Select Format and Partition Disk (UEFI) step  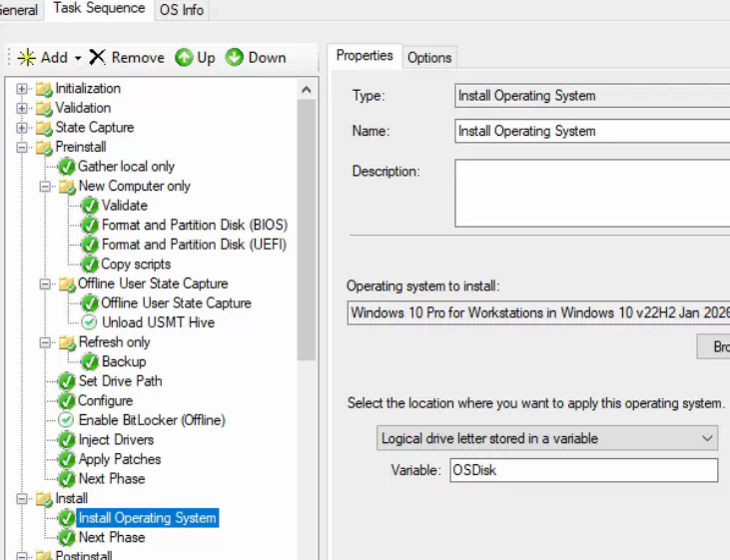(194, 245)
